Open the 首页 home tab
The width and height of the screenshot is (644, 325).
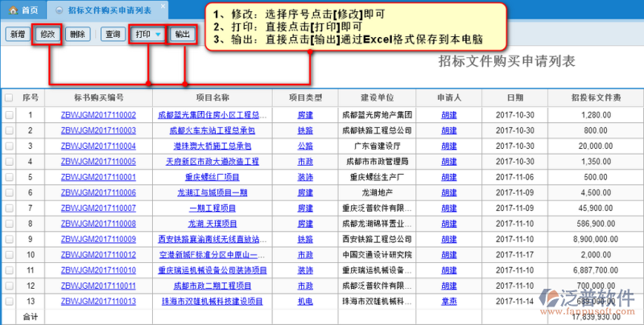[x=23, y=10]
